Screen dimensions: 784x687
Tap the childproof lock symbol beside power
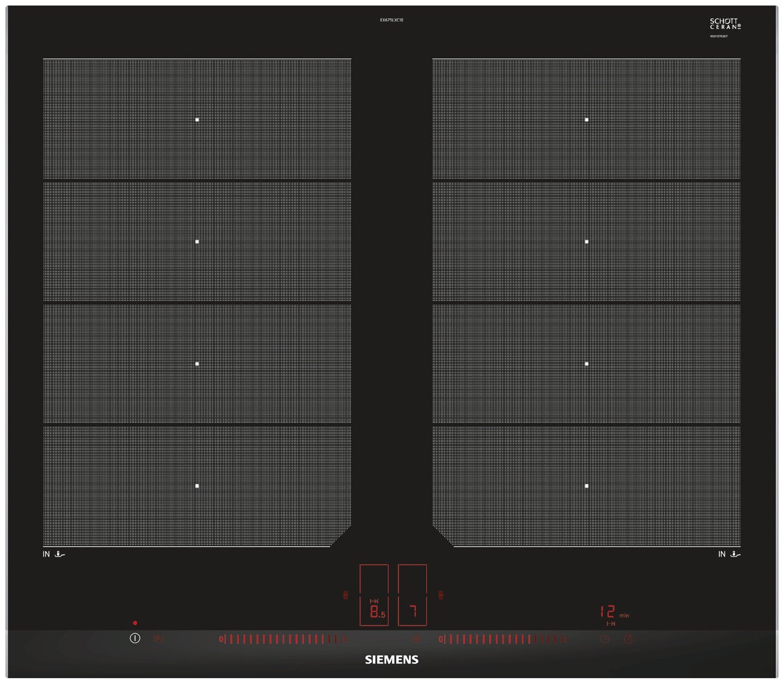158,638
